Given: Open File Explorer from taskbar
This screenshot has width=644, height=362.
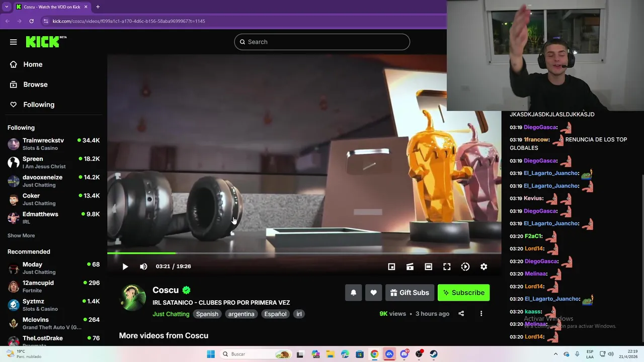Looking at the screenshot, I should pos(330,354).
